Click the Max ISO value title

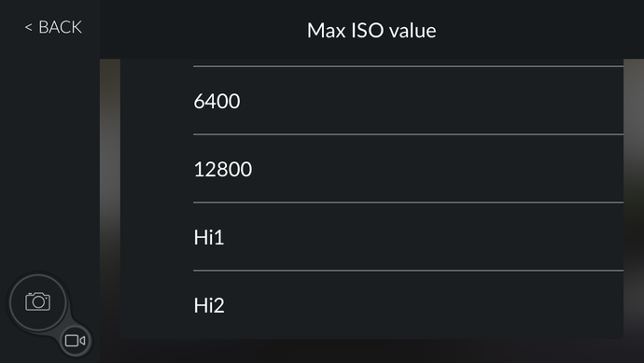371,31
